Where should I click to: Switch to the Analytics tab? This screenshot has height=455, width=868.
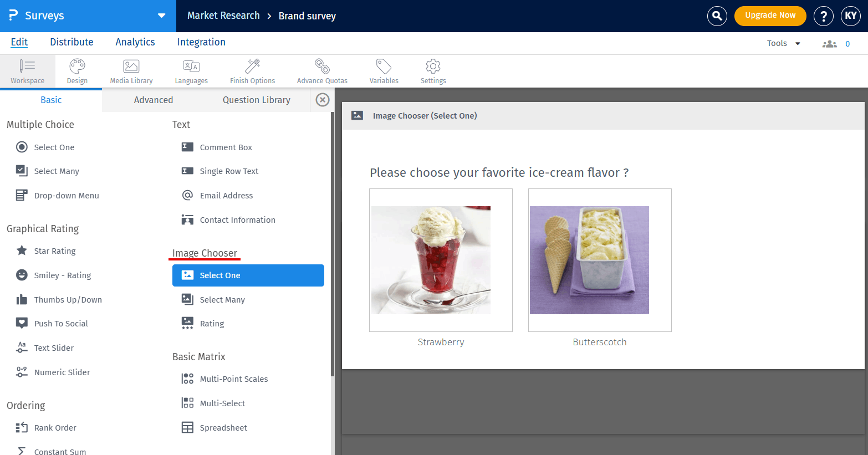tap(135, 42)
